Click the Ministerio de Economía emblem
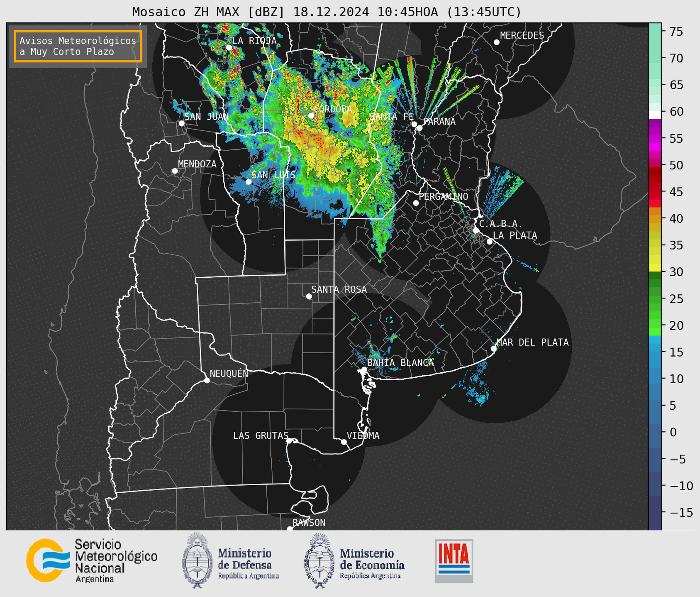The image size is (700, 597). 319,560
